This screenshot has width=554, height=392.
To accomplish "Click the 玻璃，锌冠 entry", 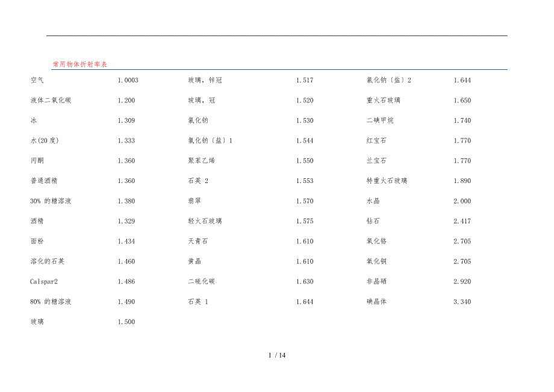I will 205,80.
